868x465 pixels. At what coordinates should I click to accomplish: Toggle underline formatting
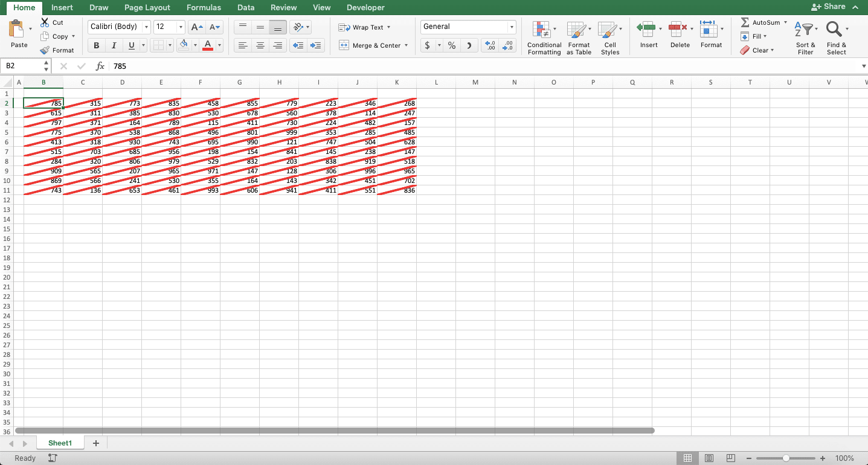click(x=131, y=45)
